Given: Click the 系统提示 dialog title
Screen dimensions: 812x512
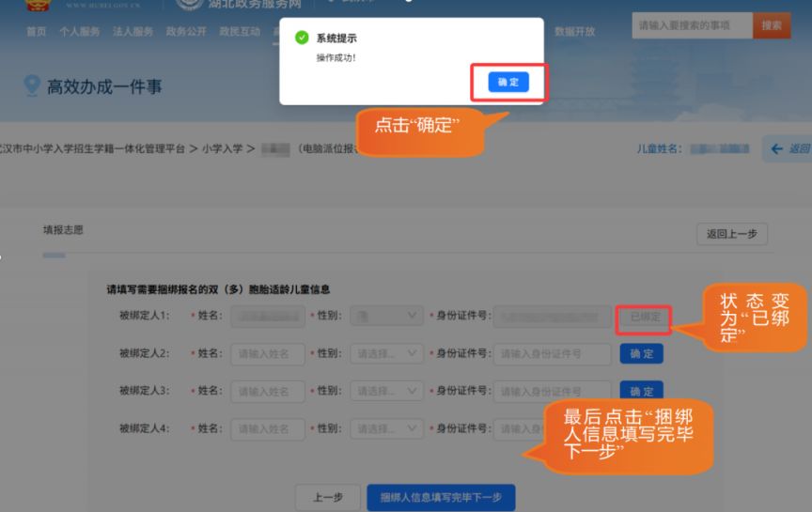Looking at the screenshot, I should (336, 39).
